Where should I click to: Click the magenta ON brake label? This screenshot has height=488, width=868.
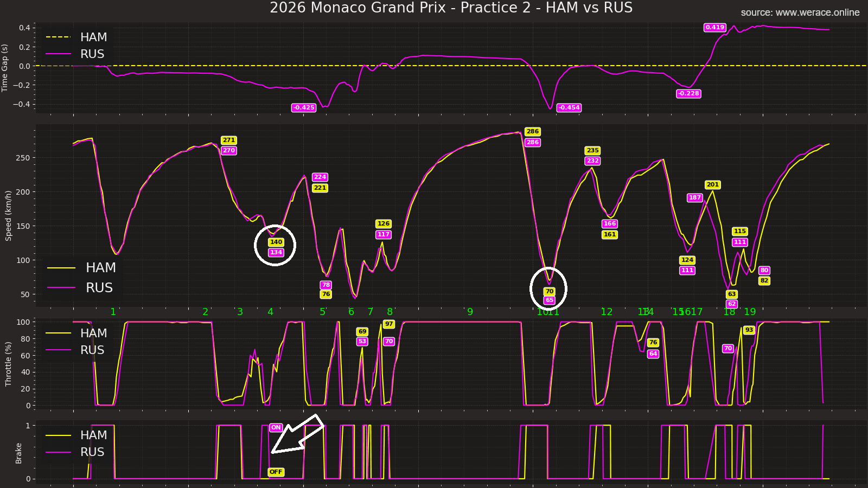click(276, 427)
